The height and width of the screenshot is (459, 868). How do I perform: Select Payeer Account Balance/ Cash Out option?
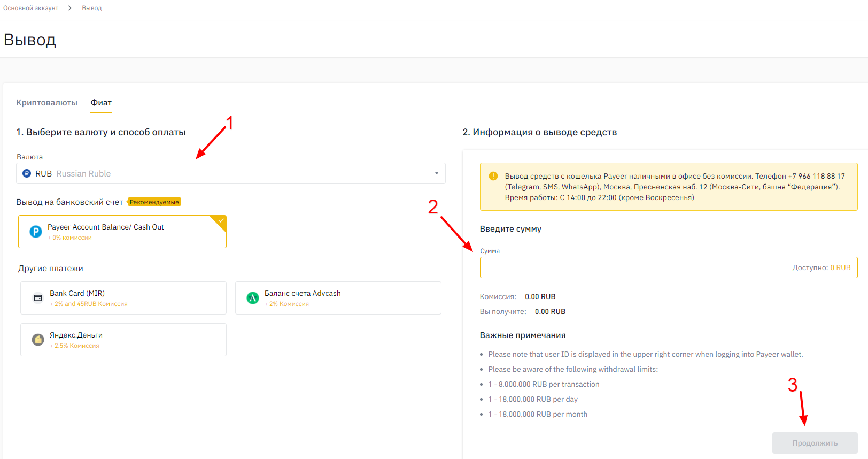click(122, 232)
